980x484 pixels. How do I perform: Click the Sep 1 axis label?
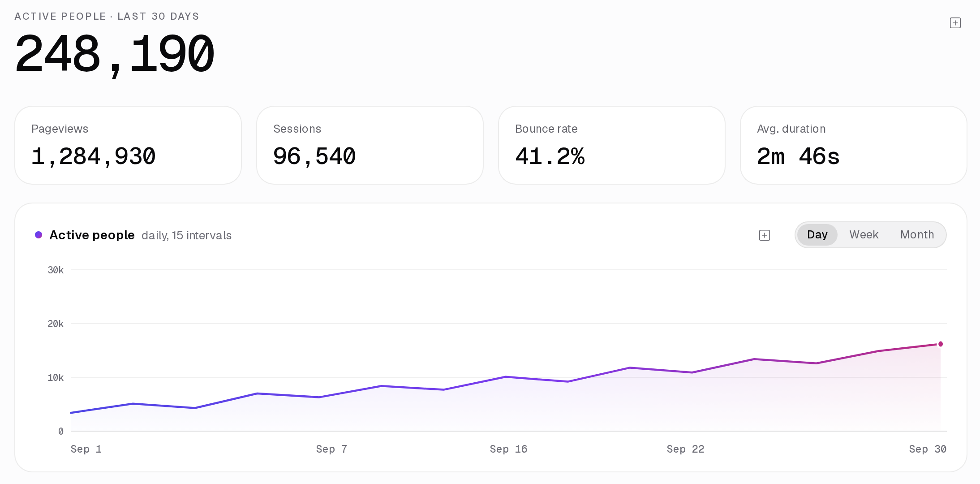click(x=86, y=449)
